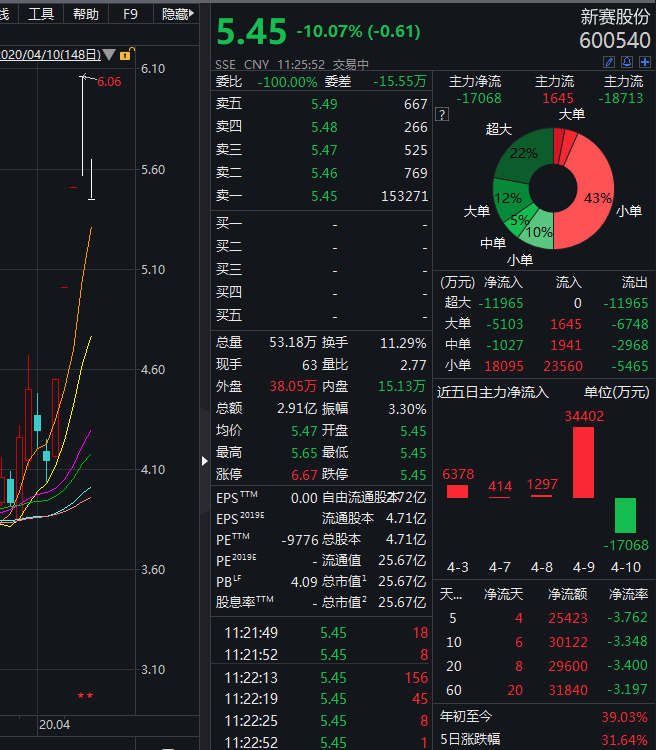This screenshot has width=656, height=750.
Task: Click the 153271 sell-one volume
Action: (404, 196)
